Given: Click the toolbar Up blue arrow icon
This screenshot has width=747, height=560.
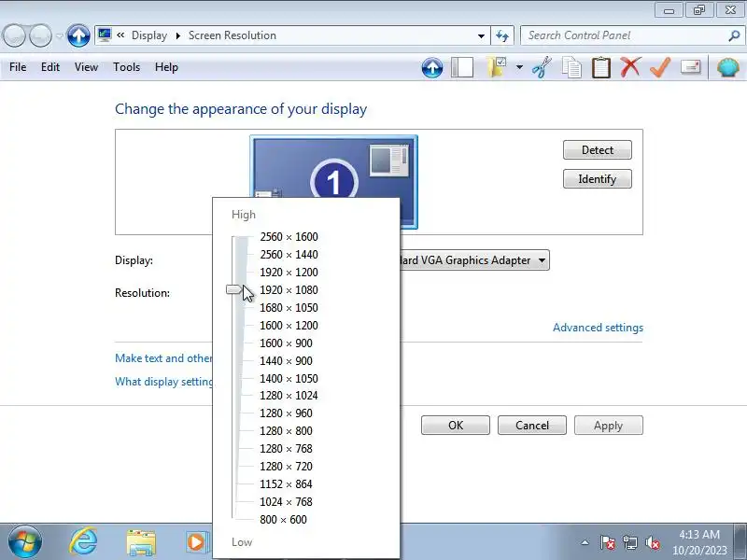Looking at the screenshot, I should point(432,67).
